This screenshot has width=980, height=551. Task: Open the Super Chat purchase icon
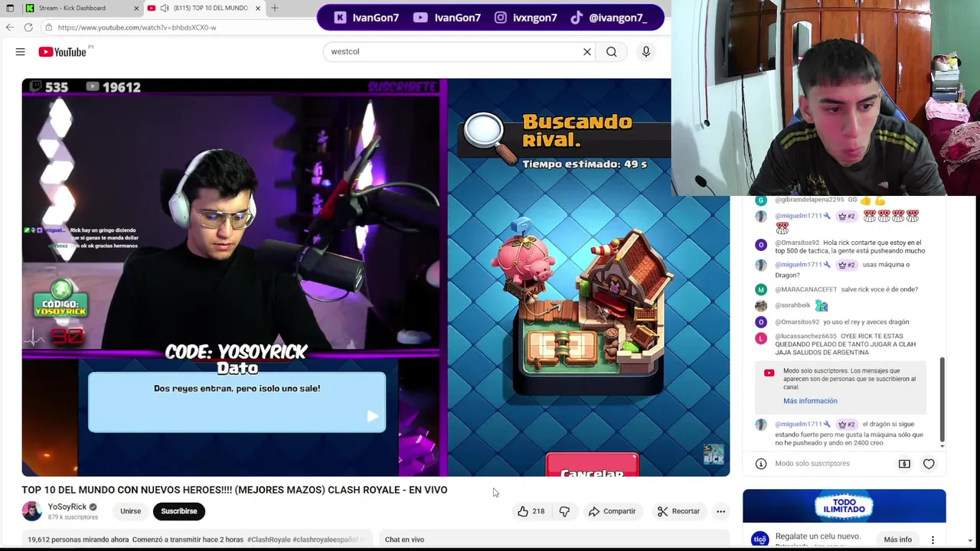tap(904, 464)
